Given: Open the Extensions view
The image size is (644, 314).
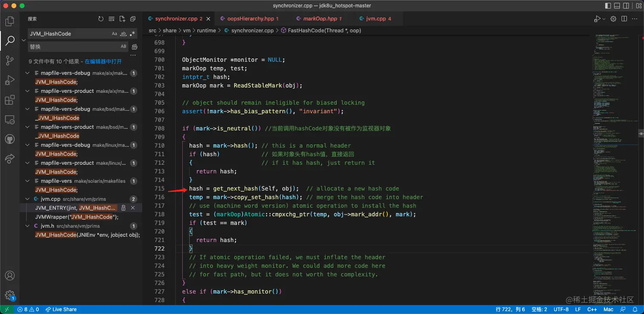Looking at the screenshot, I should [9, 100].
